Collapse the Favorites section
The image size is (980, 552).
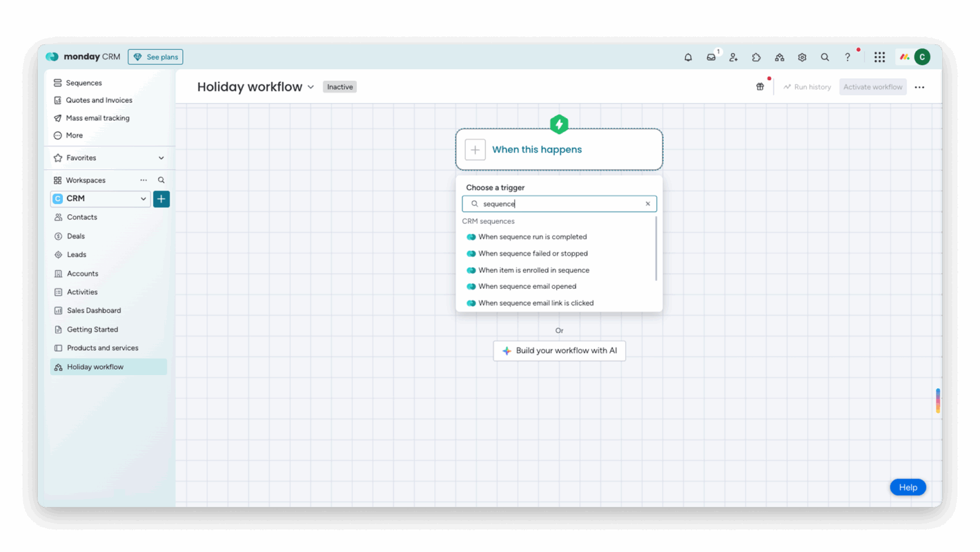point(161,158)
